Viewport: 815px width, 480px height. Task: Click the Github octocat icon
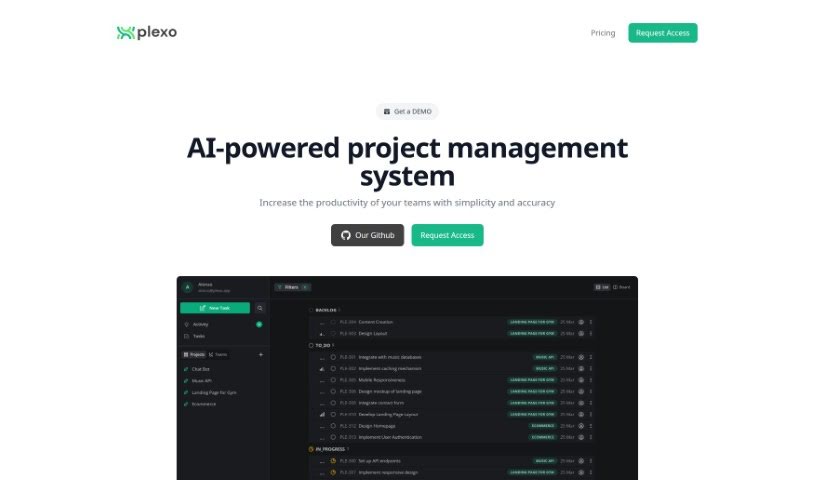pyautogui.click(x=346, y=236)
